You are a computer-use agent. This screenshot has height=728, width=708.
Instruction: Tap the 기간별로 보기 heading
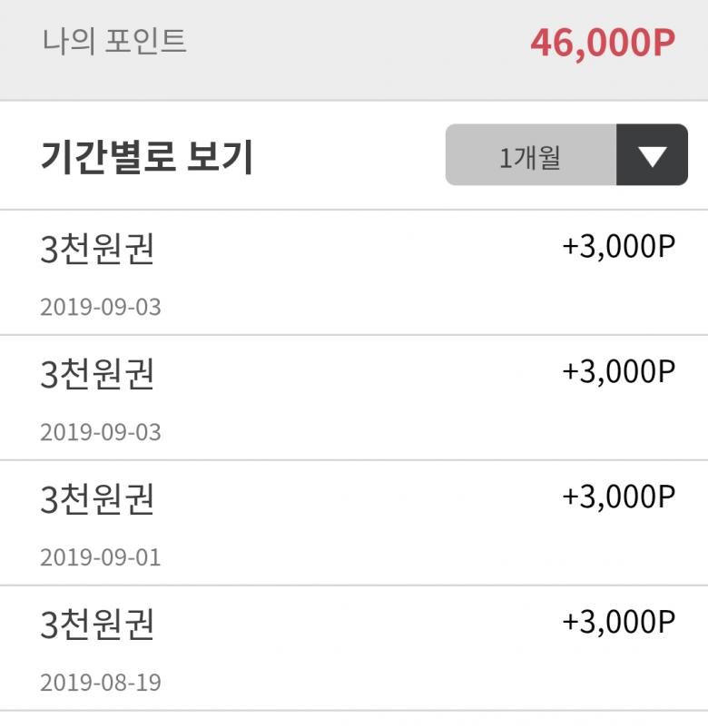tap(147, 157)
